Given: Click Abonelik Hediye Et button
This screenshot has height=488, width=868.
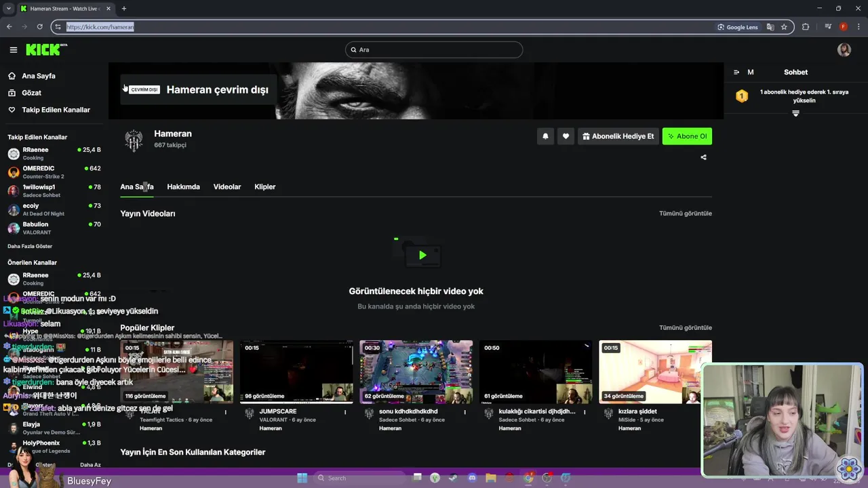Looking at the screenshot, I should [x=618, y=136].
